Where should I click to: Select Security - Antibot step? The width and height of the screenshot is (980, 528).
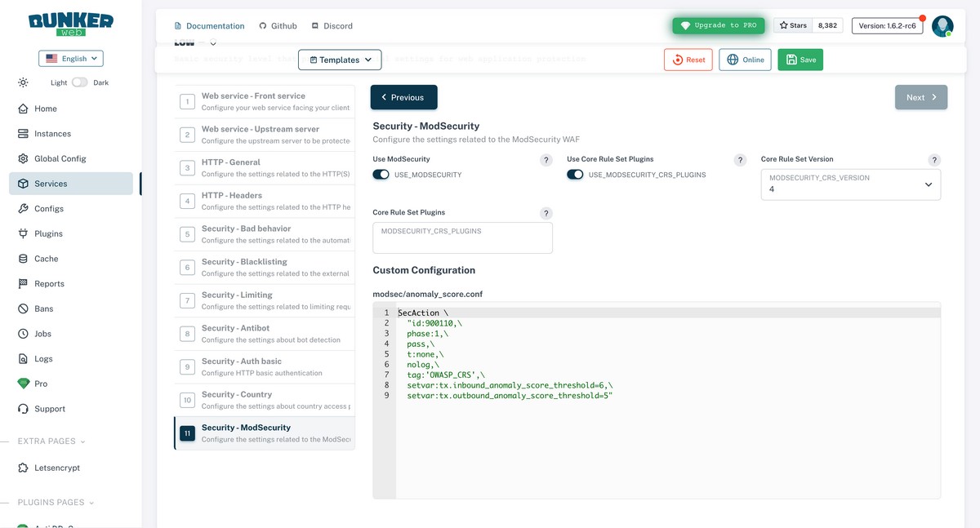click(265, 334)
